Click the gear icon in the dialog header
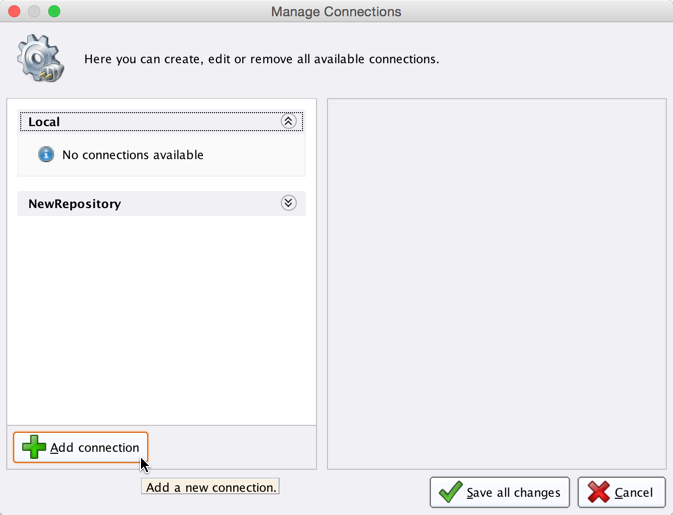 [x=40, y=58]
